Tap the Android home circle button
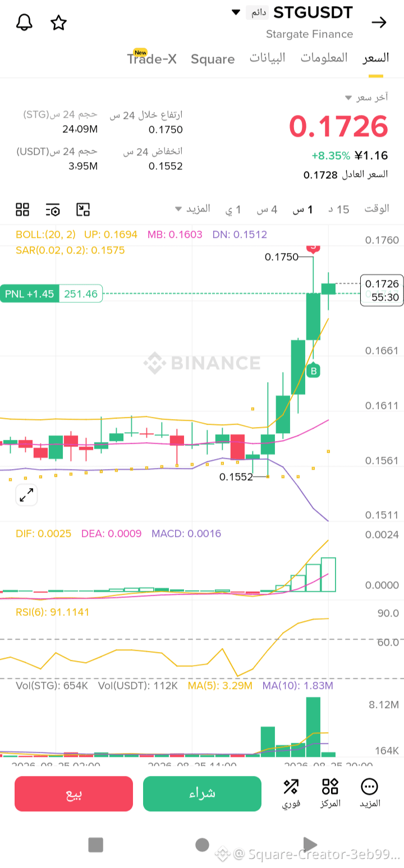The height and width of the screenshot is (868, 404). [202, 844]
